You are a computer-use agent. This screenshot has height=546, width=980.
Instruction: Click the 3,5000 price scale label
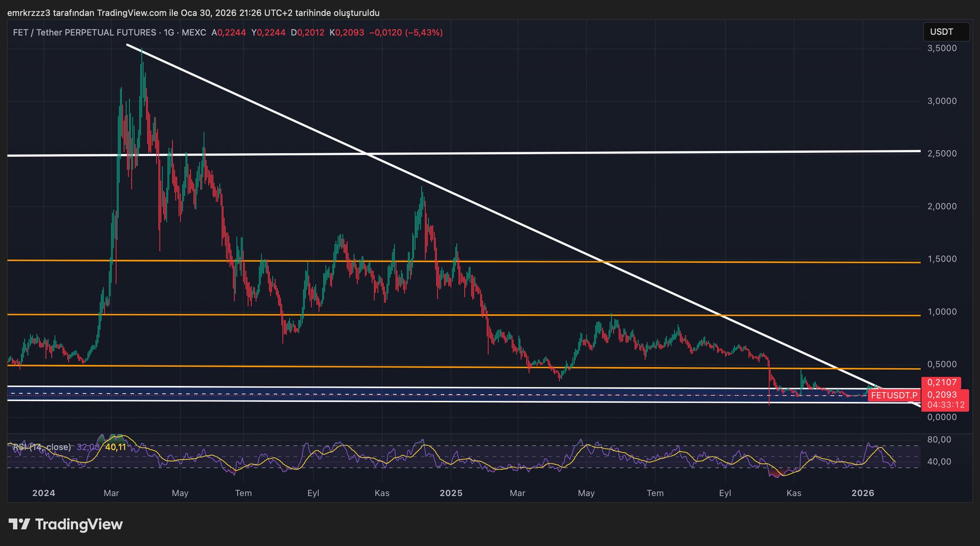point(942,48)
